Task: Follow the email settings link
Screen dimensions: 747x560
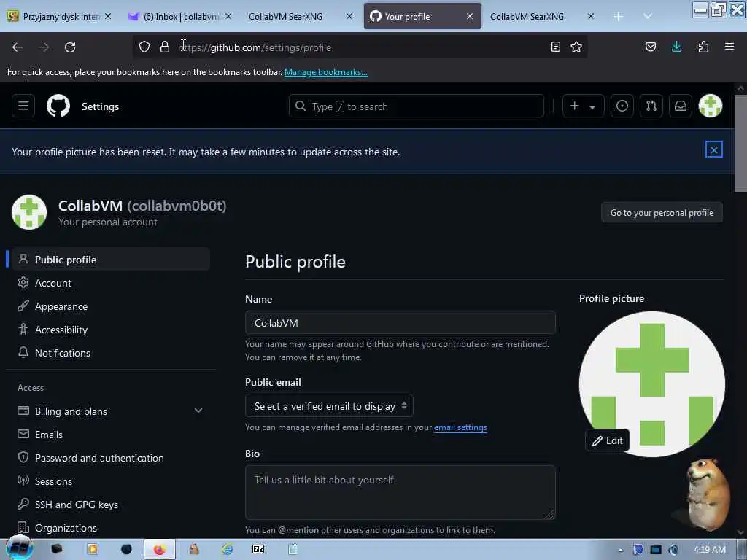Action: 460,427
